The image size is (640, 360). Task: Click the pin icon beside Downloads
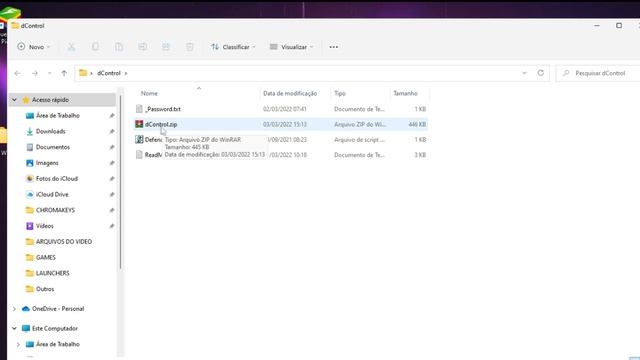[111, 131]
